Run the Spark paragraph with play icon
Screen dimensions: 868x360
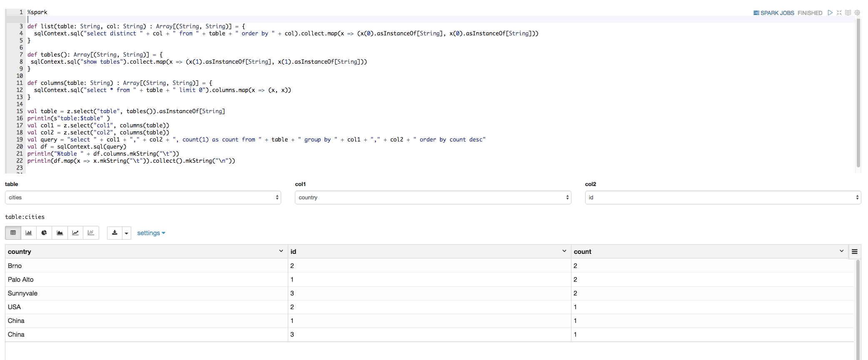tap(830, 13)
